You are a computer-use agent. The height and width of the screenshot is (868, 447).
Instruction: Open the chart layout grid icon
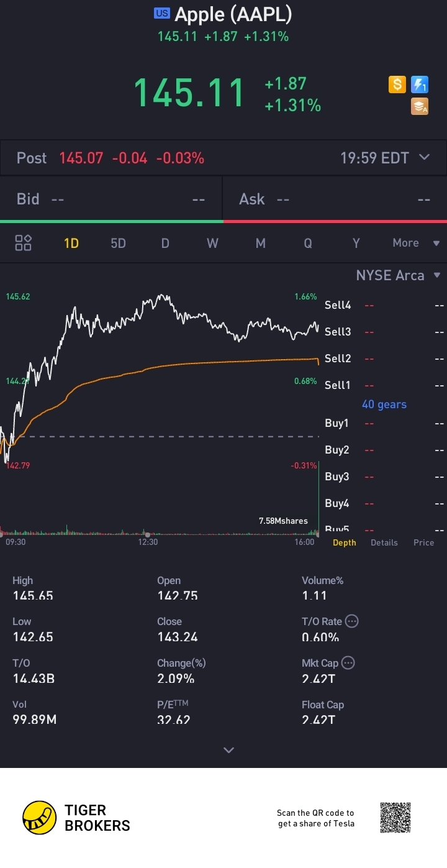tap(24, 243)
